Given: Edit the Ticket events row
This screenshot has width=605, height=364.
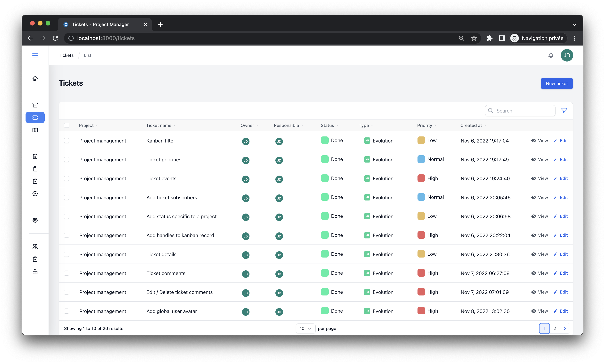Looking at the screenshot, I should (x=561, y=178).
